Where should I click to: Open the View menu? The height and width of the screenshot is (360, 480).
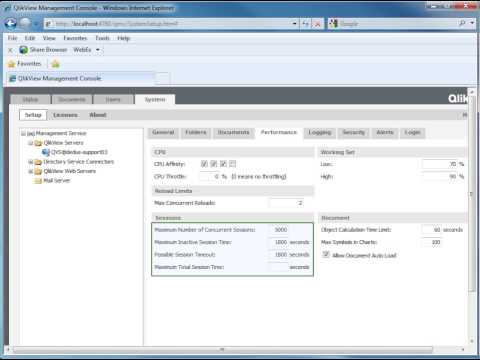(x=49, y=38)
